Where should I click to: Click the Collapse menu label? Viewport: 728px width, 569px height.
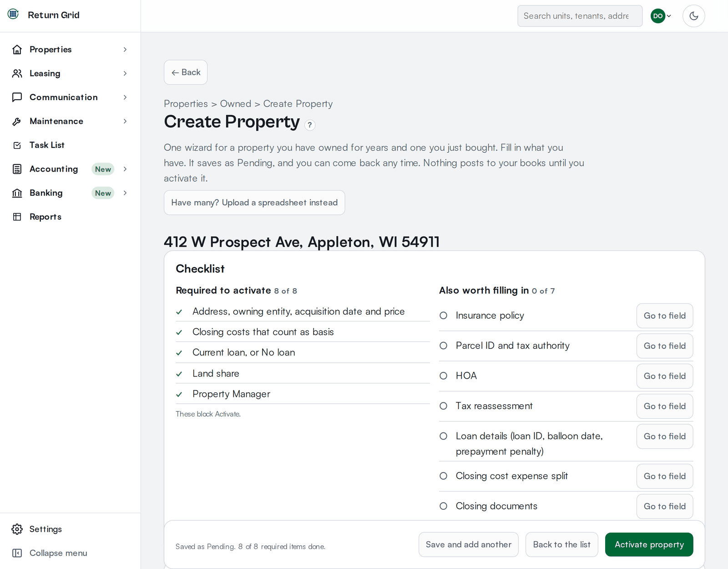[x=58, y=553]
